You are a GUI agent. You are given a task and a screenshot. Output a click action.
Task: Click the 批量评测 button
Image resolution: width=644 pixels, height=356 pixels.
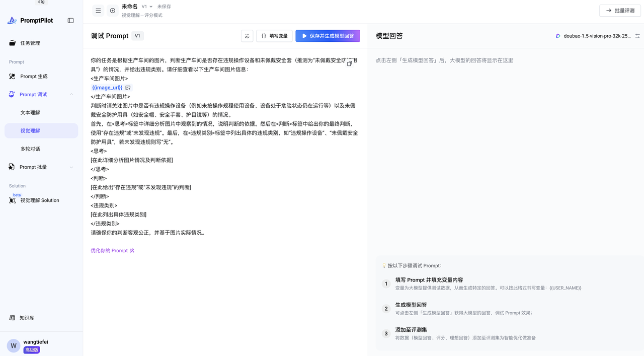point(620,11)
